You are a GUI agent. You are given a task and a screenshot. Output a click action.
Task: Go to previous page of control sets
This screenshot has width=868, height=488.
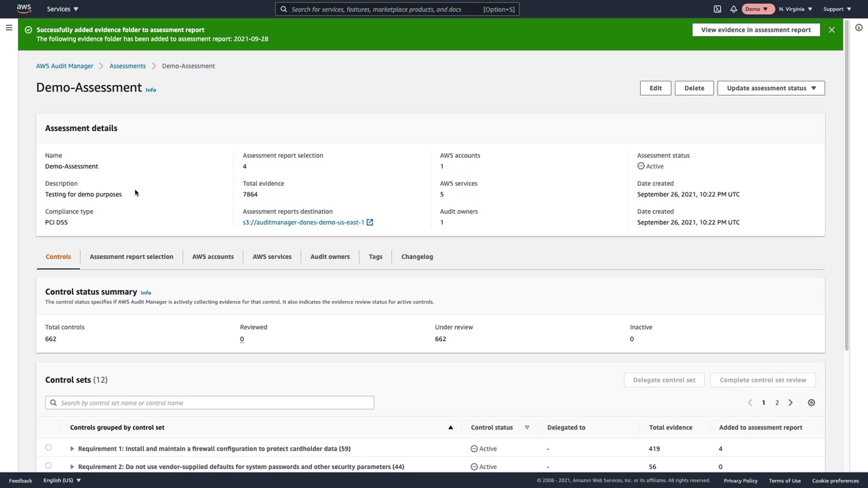click(750, 403)
